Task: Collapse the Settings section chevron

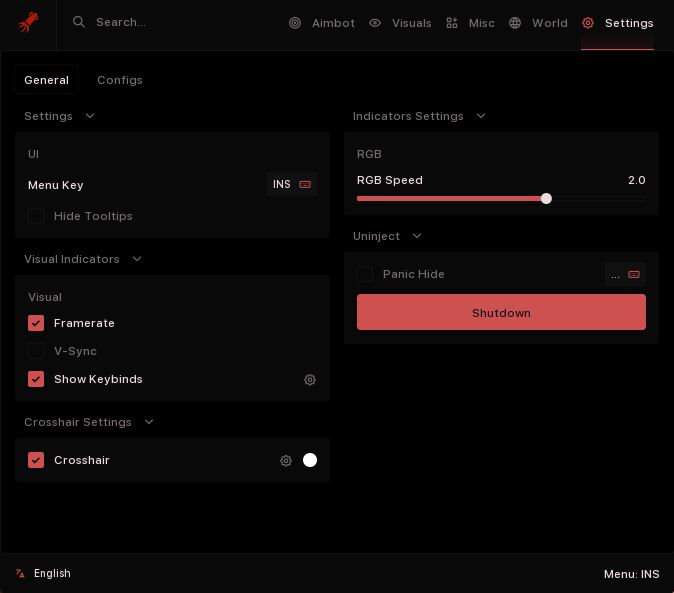Action: coord(90,116)
